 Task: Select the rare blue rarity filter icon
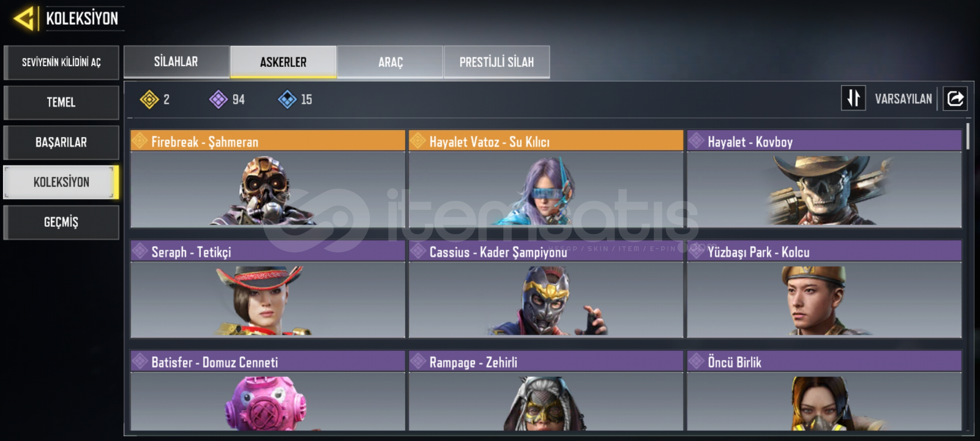click(x=287, y=99)
